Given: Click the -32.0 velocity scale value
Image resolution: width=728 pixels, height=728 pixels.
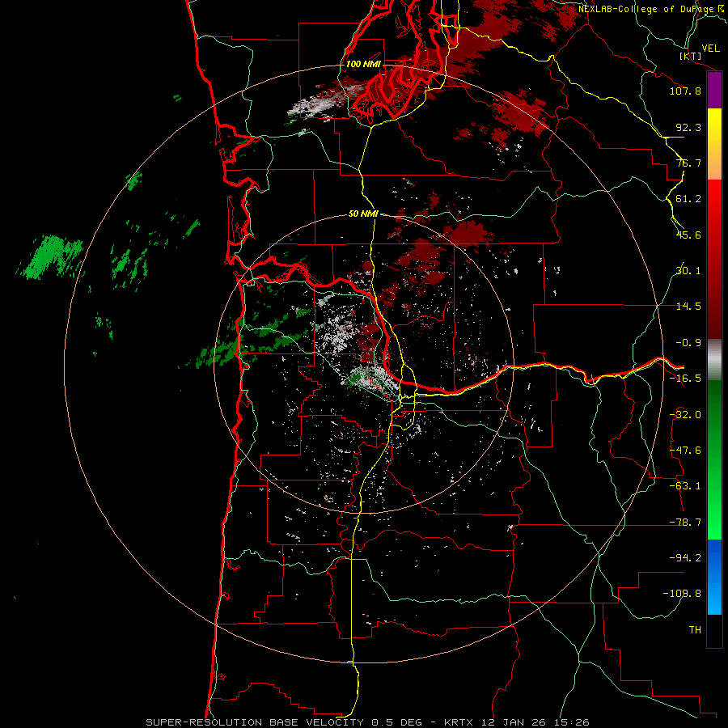Looking at the screenshot, I should point(685,415).
